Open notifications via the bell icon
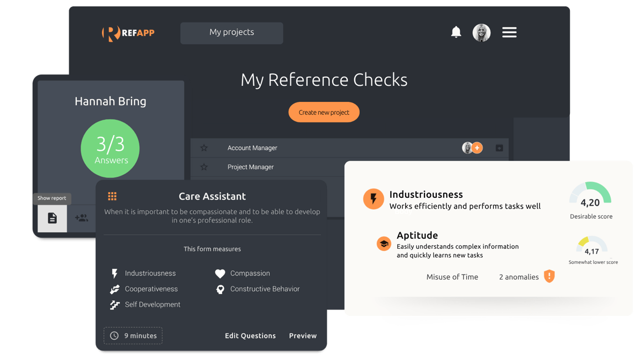This screenshot has width=644, height=362. point(456,32)
